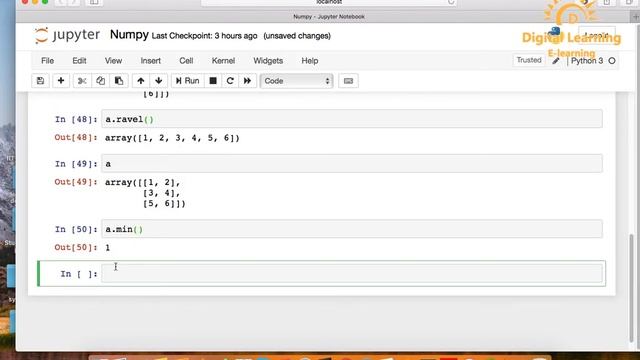Open the Edit menu
Image resolution: width=640 pixels, height=360 pixels.
(x=79, y=61)
